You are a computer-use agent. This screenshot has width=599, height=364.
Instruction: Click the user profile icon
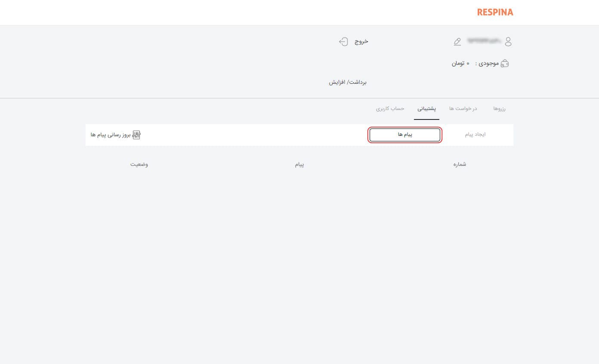(508, 42)
